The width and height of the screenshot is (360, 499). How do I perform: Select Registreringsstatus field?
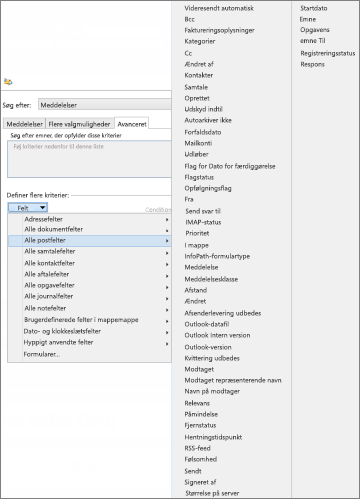pyautogui.click(x=328, y=53)
